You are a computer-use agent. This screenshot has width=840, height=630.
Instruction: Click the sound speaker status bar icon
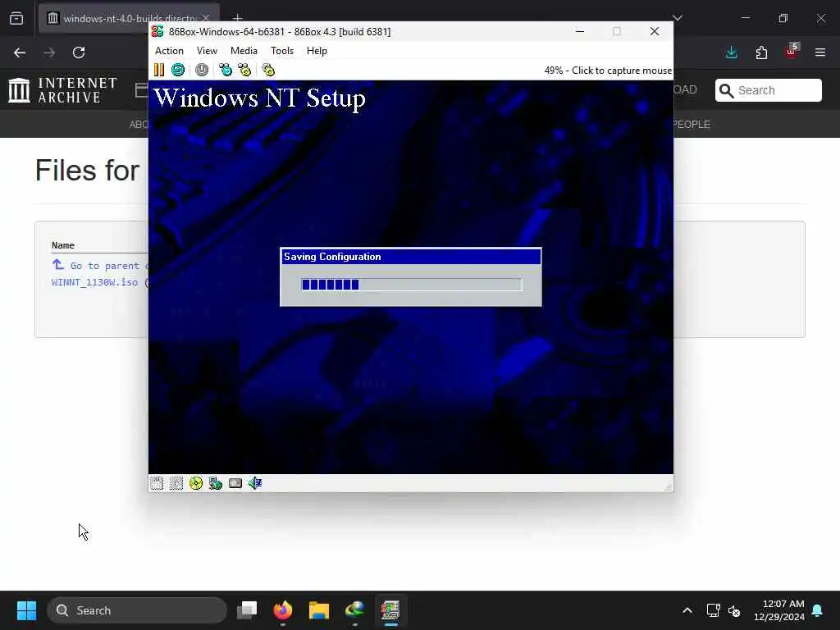pos(255,483)
